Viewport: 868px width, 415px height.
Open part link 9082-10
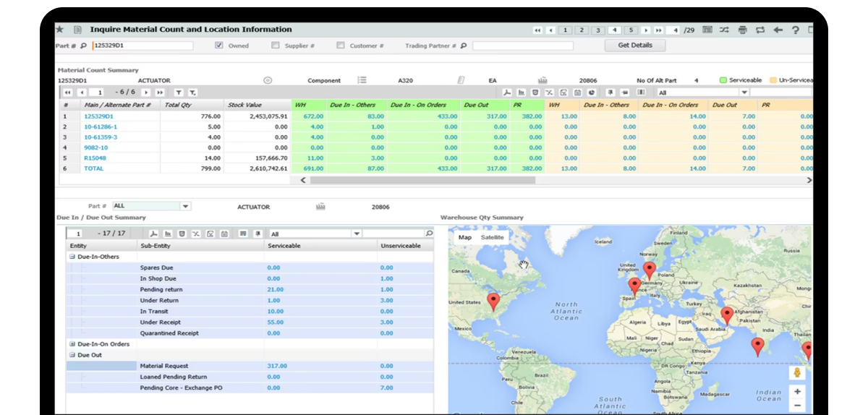pos(96,147)
